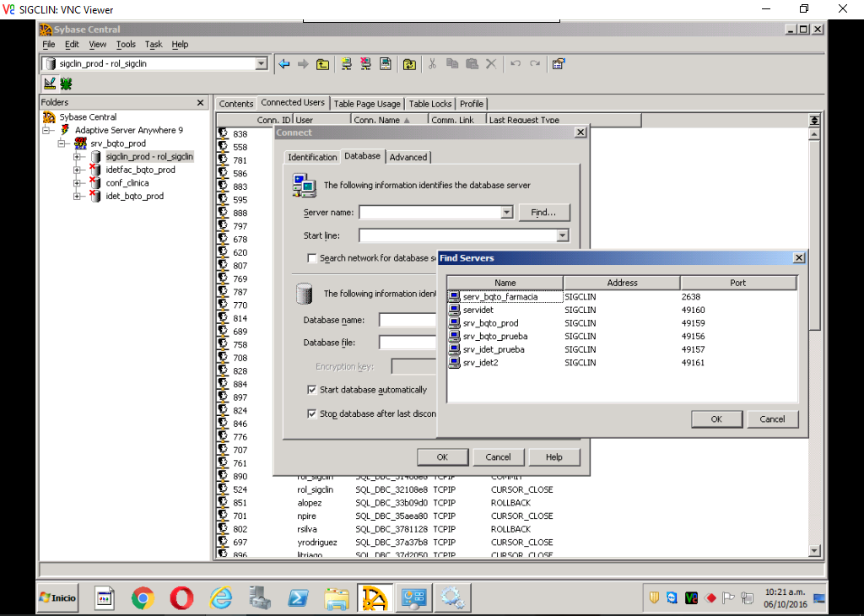Select servidet in the server list

478,310
